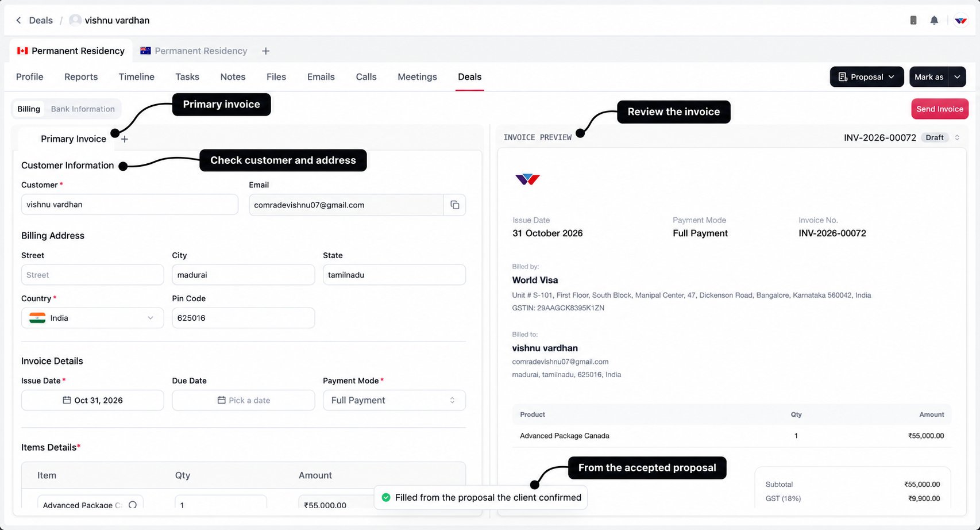Screen dimensions: 980x530
Task: Add a new invoice tab with the plus next to Primary Invoice
Action: coord(125,139)
